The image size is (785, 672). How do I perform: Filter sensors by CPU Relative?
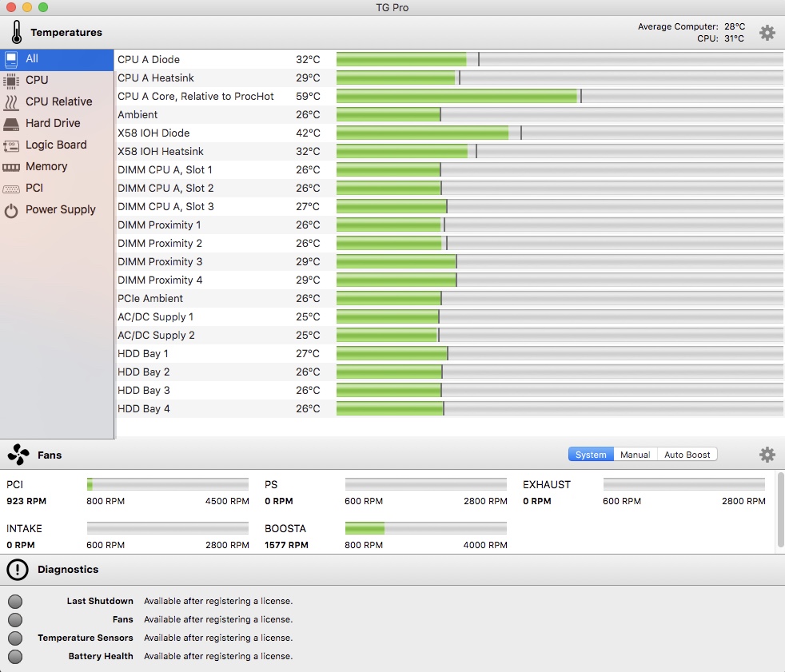coord(57,101)
